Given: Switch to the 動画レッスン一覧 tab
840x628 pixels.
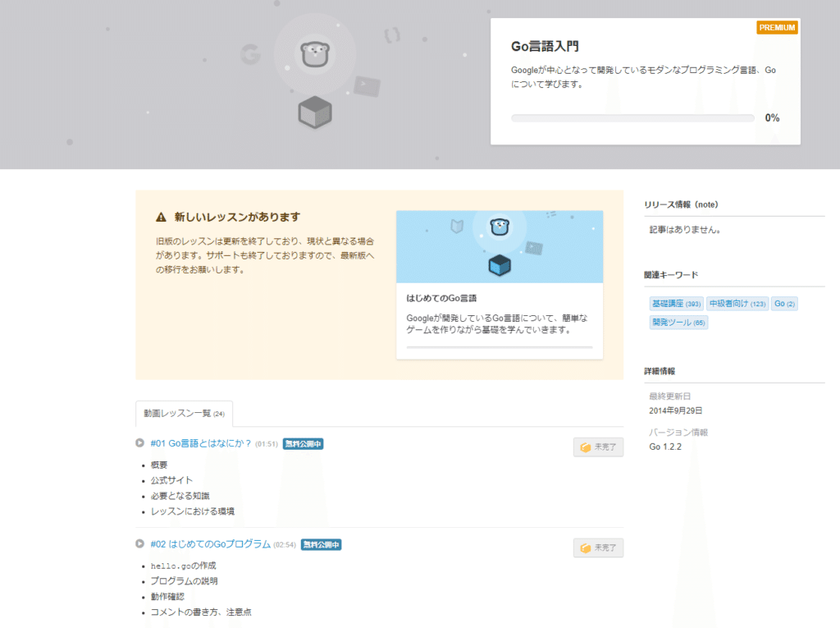Looking at the screenshot, I should [x=184, y=415].
